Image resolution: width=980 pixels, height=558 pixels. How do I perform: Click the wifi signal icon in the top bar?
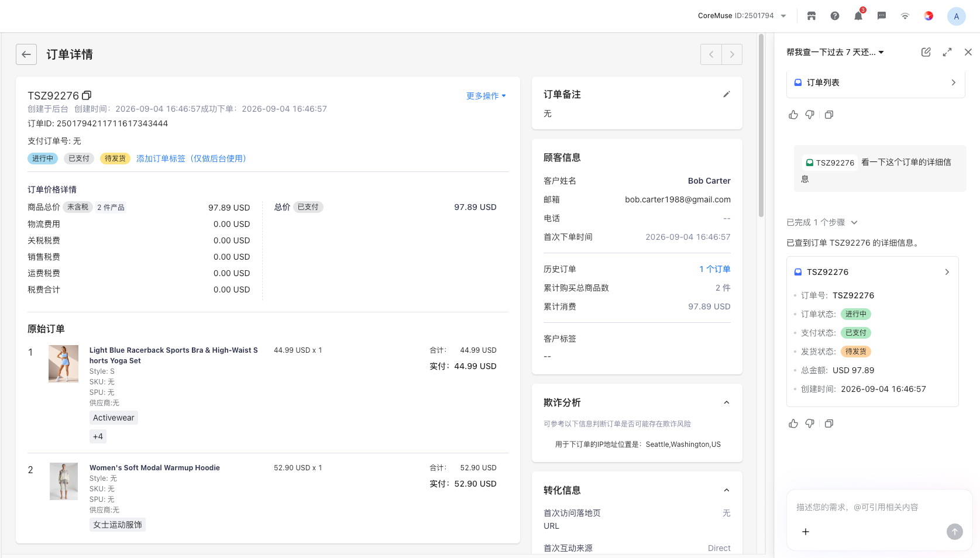(905, 16)
